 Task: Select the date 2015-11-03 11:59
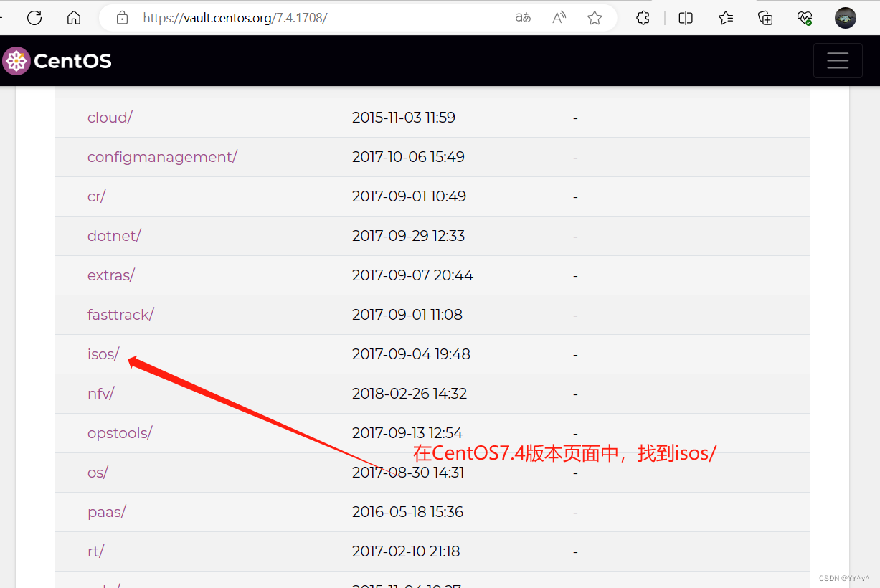pyautogui.click(x=404, y=118)
